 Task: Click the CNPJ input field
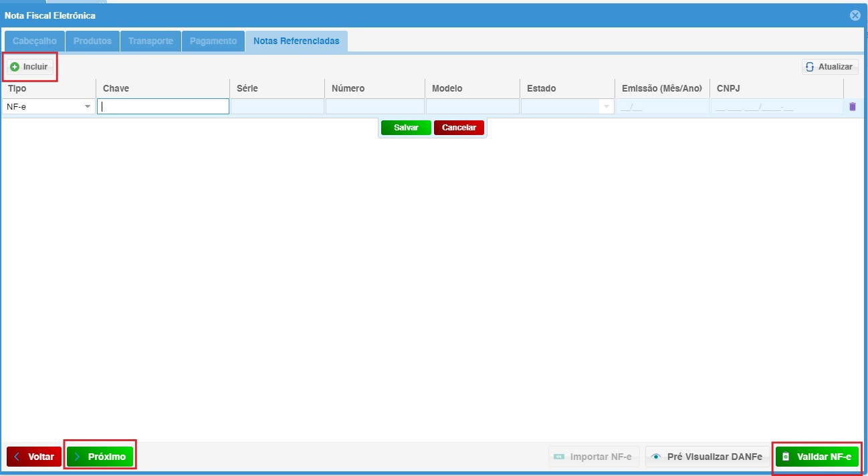pos(776,107)
